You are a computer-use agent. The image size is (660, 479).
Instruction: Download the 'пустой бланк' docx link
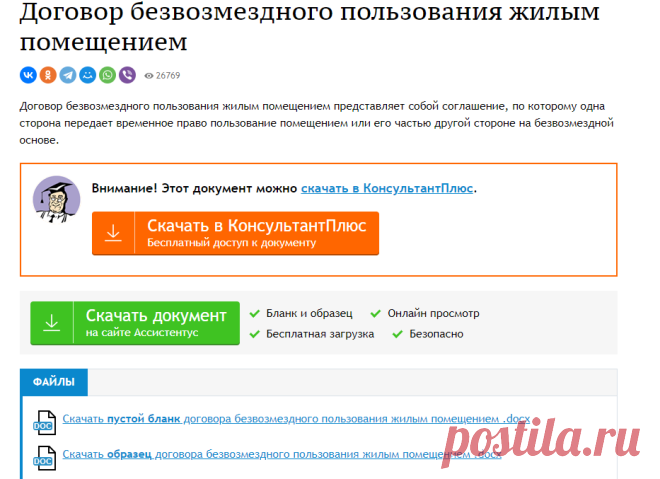296,419
